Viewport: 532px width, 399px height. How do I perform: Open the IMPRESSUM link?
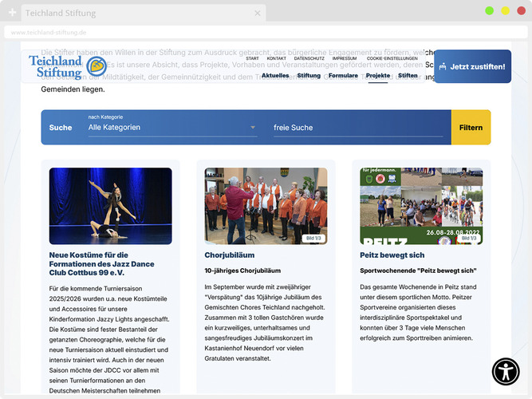pos(345,58)
